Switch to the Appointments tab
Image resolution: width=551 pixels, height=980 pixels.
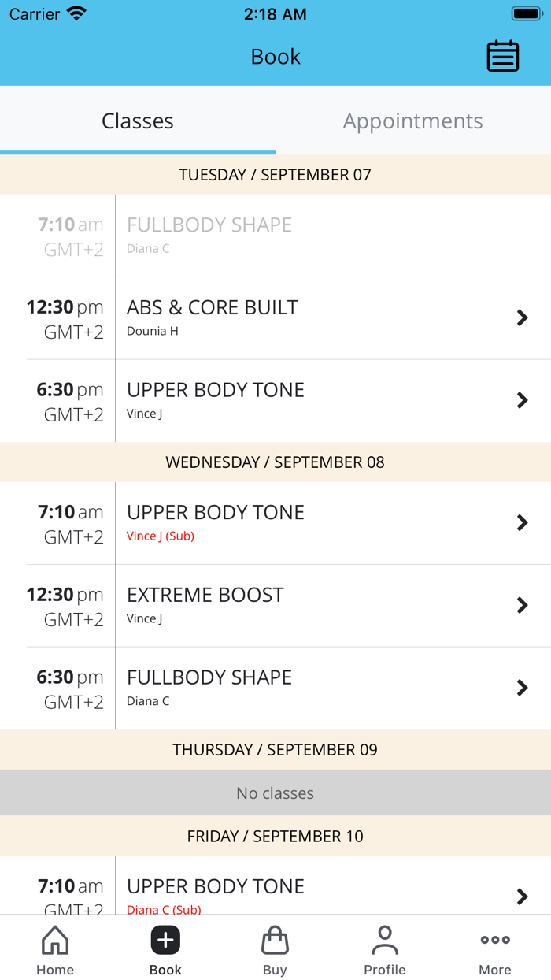coord(412,121)
